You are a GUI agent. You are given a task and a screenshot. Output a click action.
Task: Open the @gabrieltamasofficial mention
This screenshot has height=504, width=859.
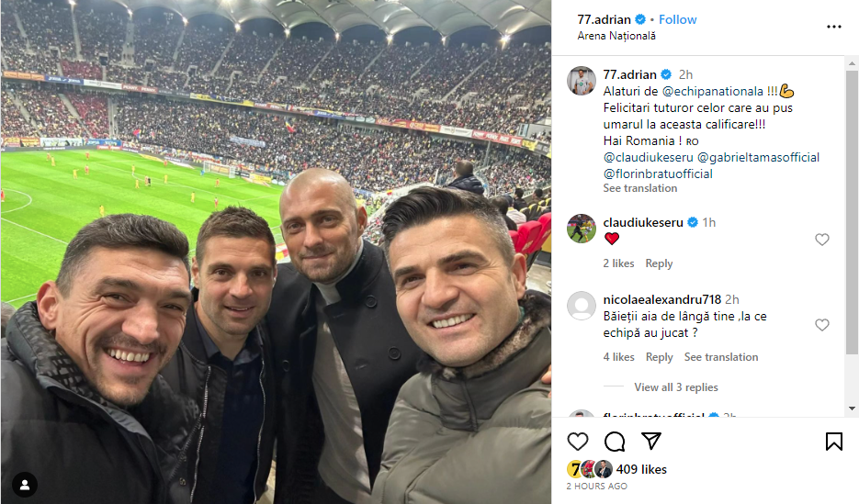(x=758, y=158)
